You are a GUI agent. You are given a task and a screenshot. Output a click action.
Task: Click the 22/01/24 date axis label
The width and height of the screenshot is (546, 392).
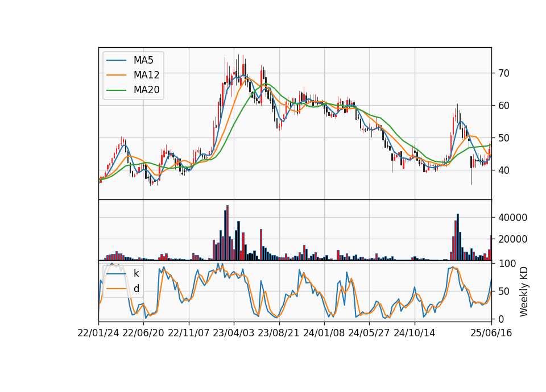98,333
